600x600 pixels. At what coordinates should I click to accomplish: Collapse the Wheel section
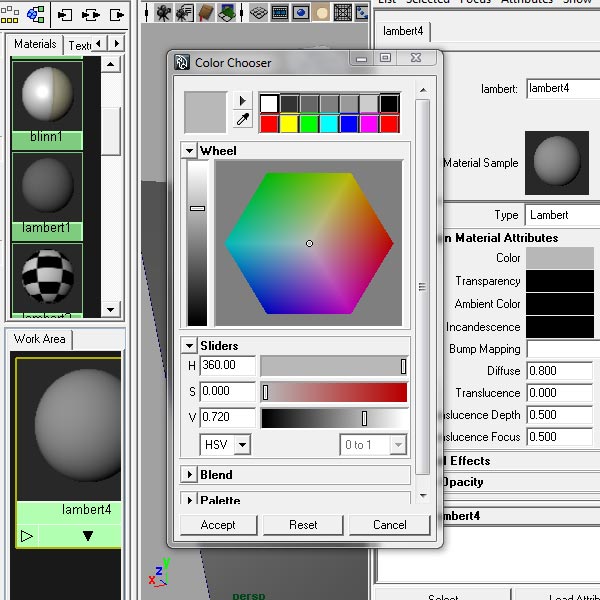coord(189,151)
